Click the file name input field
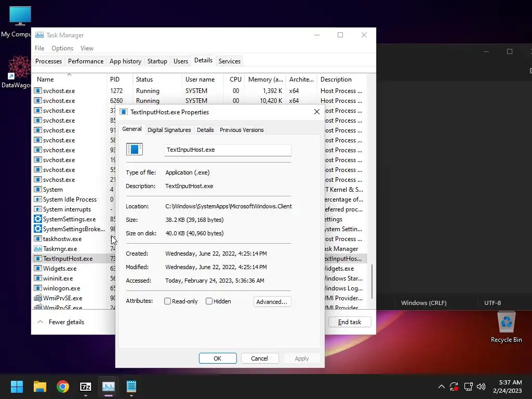Image resolution: width=532 pixels, height=399 pixels. pos(228,150)
